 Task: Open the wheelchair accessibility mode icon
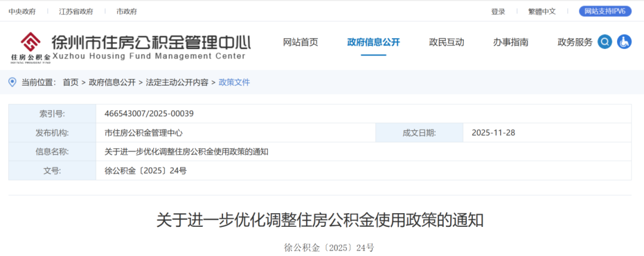coord(624,42)
